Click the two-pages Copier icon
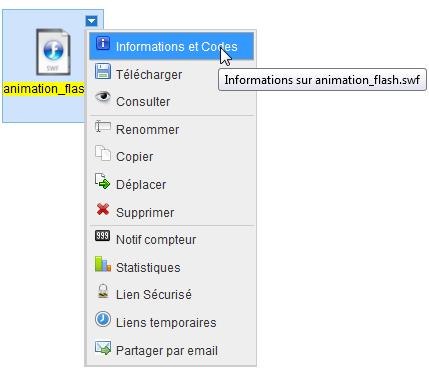The height and width of the screenshot is (371, 429). (103, 153)
